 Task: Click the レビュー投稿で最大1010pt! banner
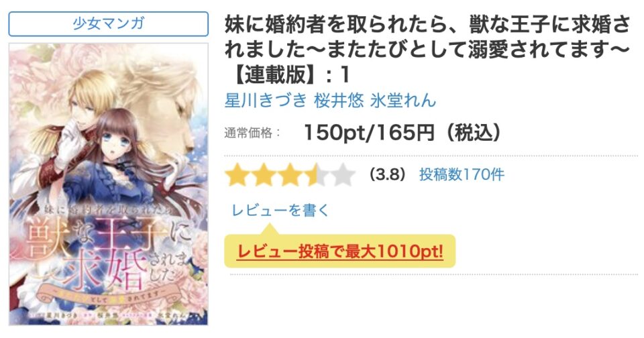(340, 251)
